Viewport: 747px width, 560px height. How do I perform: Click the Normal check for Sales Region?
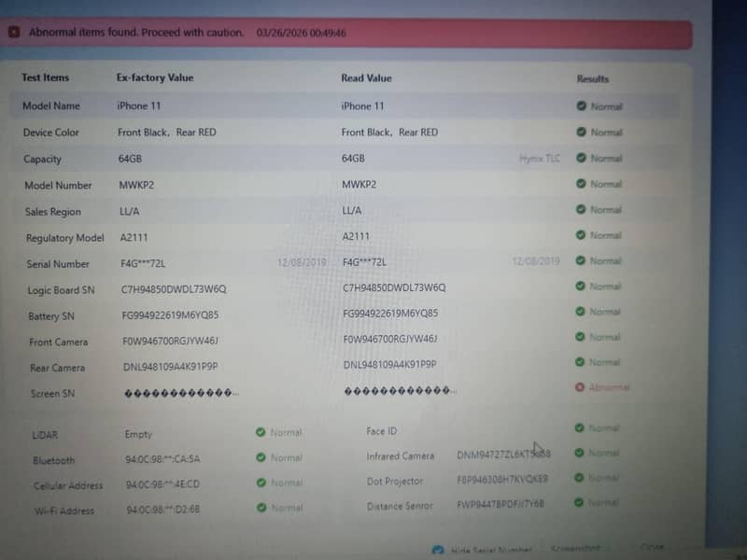pos(581,211)
